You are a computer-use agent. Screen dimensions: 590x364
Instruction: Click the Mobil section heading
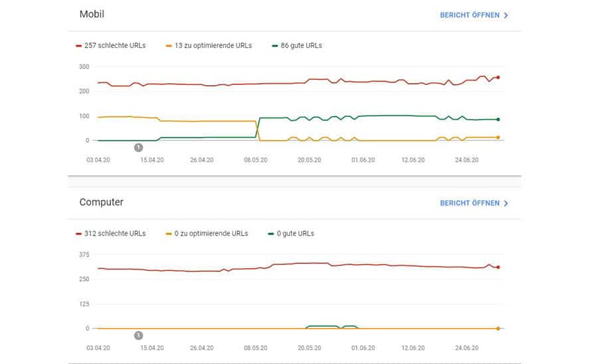coord(92,15)
